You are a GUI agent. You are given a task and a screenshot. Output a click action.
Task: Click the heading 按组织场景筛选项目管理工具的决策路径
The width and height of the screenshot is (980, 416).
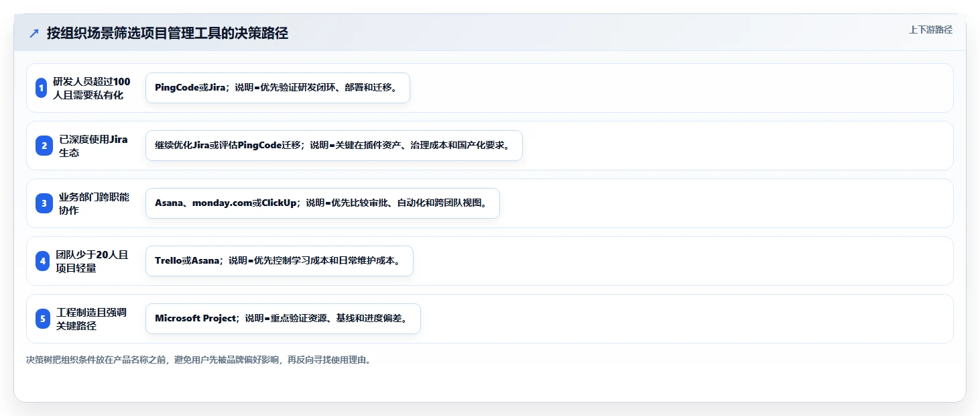click(x=168, y=34)
